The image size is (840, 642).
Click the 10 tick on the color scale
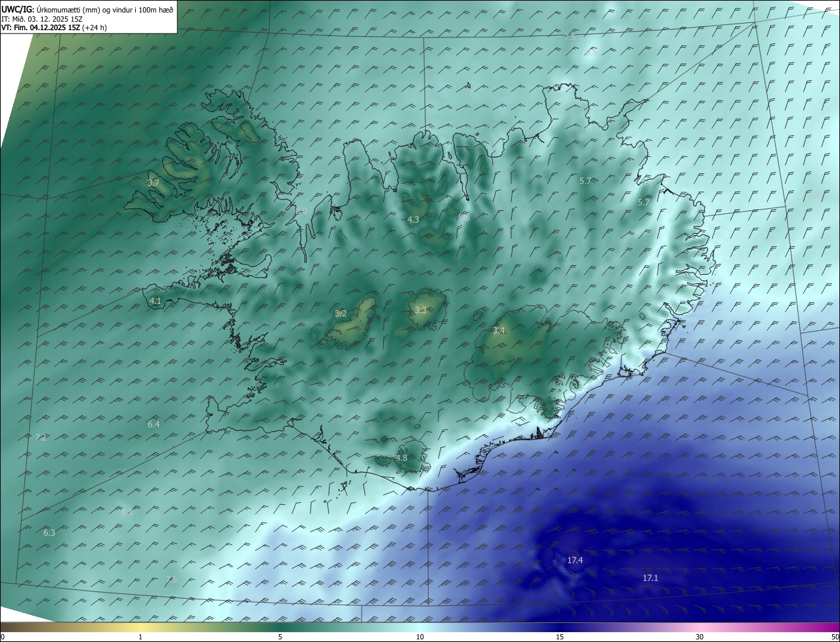tap(420, 637)
